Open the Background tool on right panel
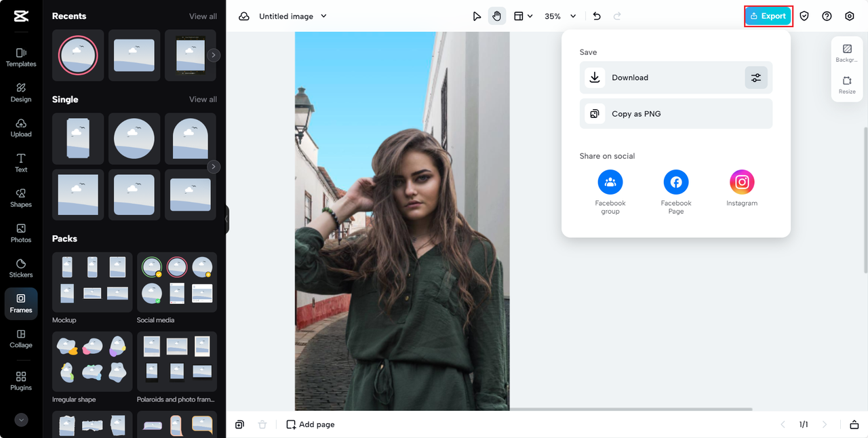 click(847, 54)
